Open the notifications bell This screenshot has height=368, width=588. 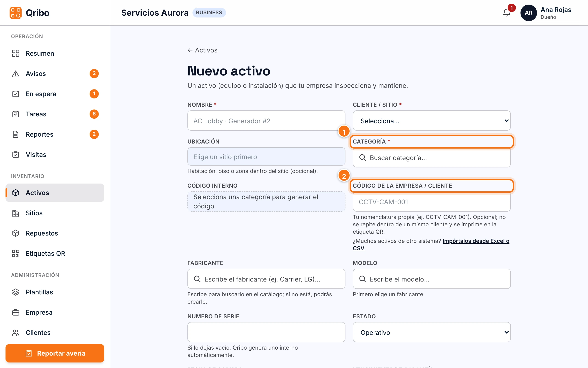click(506, 13)
